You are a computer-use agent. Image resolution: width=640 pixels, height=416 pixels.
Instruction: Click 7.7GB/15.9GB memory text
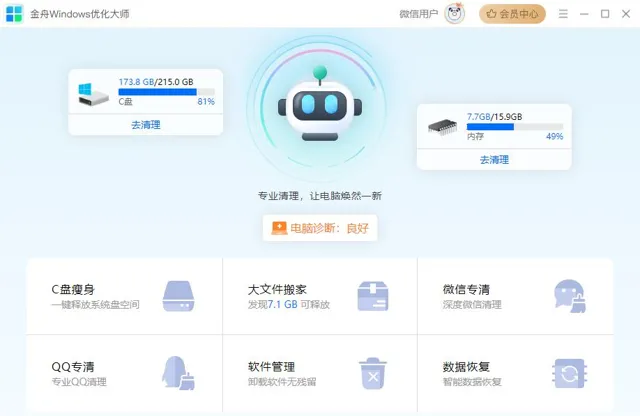(494, 117)
